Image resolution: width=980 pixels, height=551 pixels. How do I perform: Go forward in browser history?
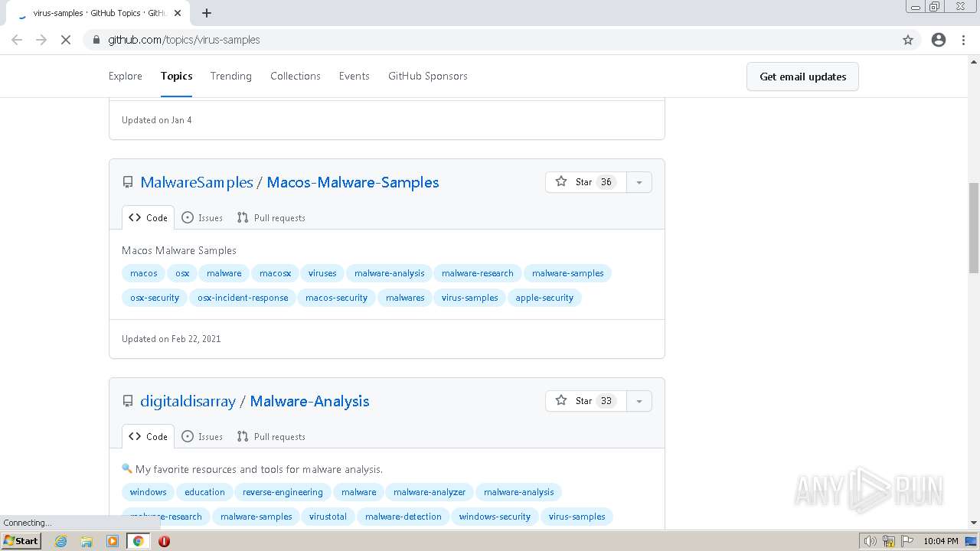(x=41, y=40)
